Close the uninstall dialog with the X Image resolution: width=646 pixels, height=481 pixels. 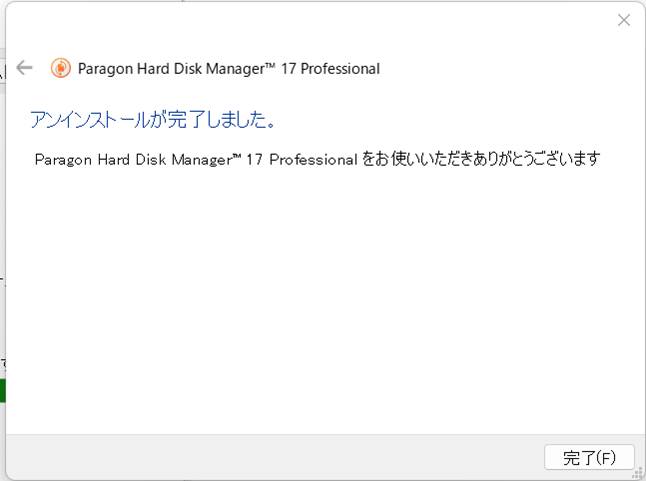pos(624,20)
